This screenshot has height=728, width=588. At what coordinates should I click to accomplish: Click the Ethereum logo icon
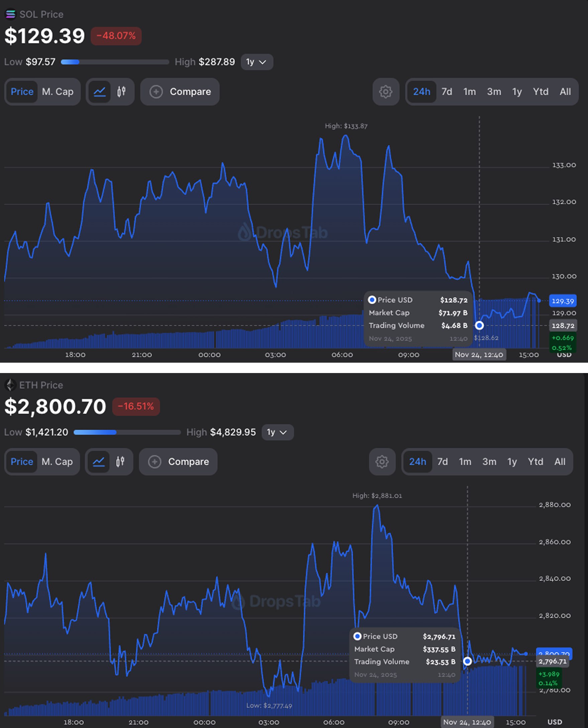10,385
